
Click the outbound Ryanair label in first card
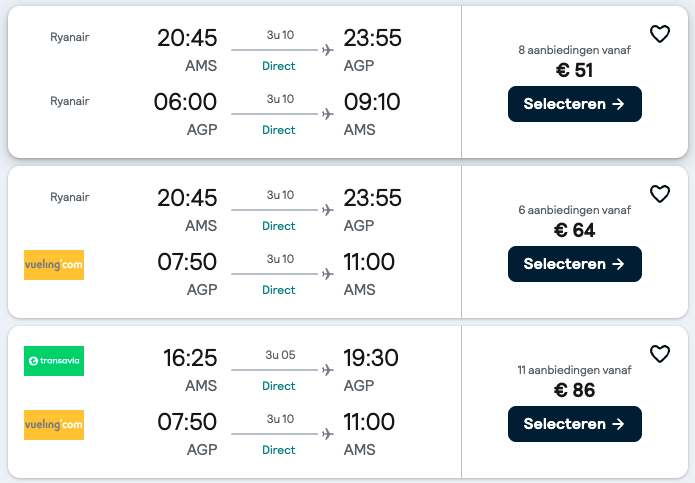point(70,38)
